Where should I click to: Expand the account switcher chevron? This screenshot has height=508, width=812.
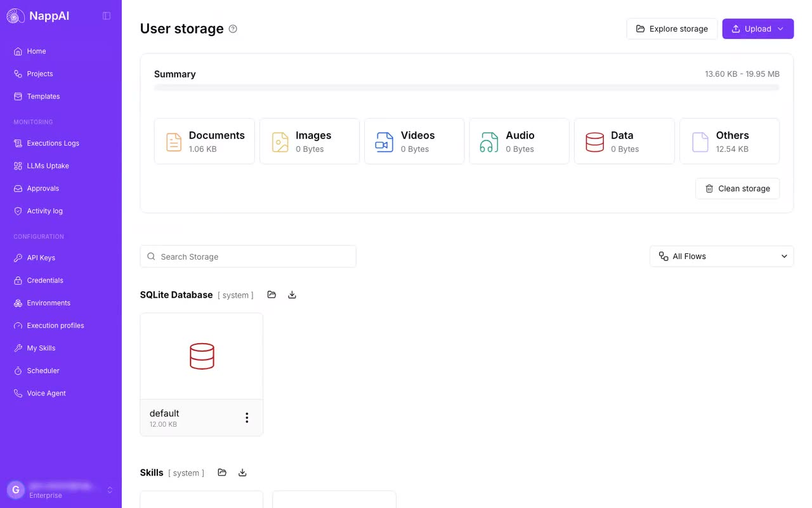(110, 490)
